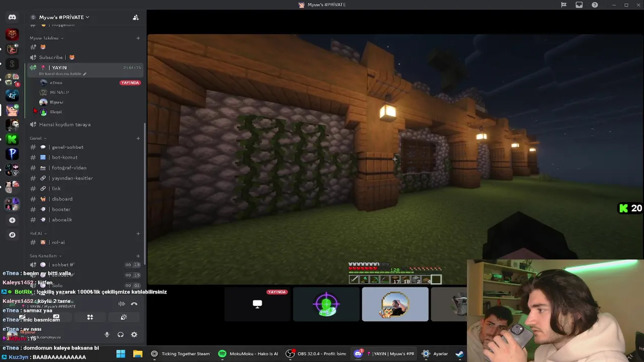Open Subscribe voice channel
644x362 pixels.
86,57
